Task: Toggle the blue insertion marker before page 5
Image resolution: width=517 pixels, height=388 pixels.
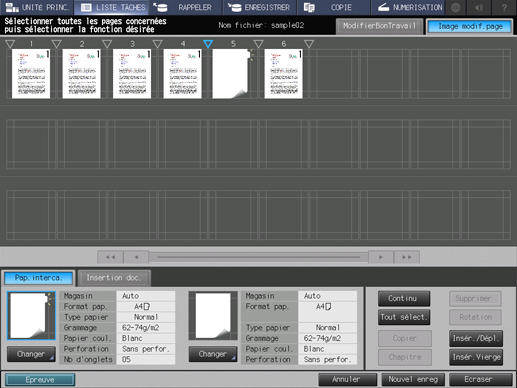Action: 208,44
